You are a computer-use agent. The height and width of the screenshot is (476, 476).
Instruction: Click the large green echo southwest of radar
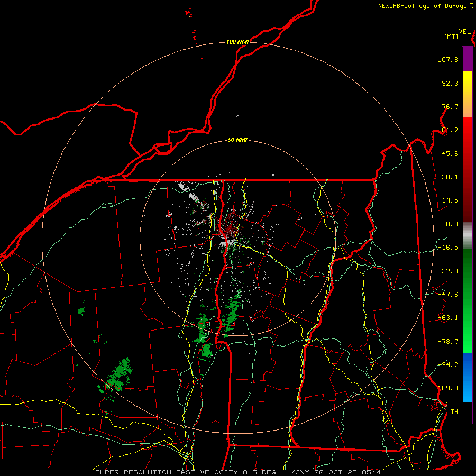pos(120,374)
